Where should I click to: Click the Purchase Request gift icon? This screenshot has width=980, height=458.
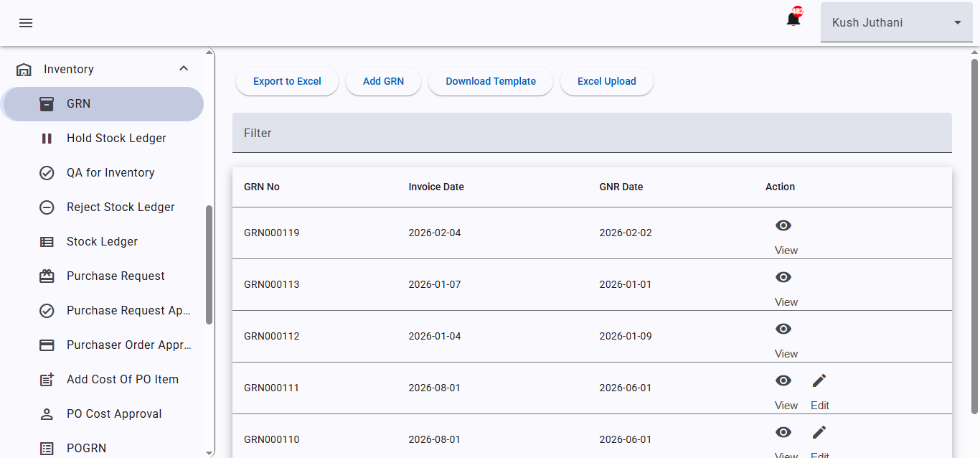tap(47, 276)
